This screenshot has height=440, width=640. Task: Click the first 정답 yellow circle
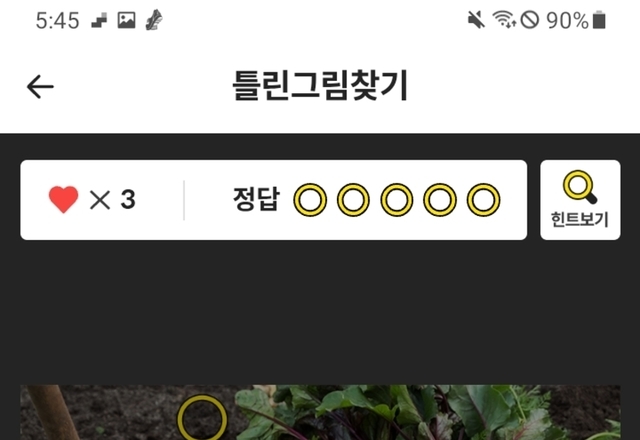[310, 200]
